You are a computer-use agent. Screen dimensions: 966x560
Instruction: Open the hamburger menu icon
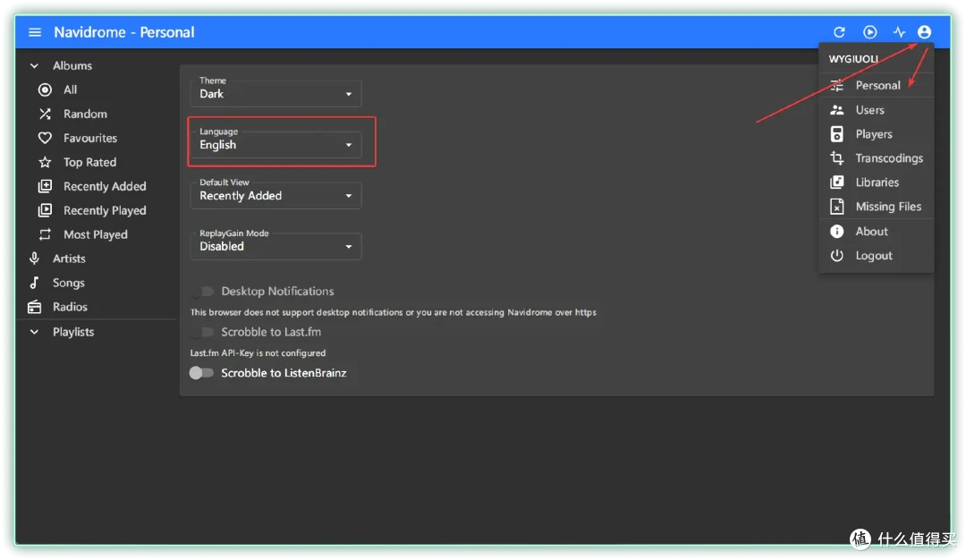[x=35, y=32]
